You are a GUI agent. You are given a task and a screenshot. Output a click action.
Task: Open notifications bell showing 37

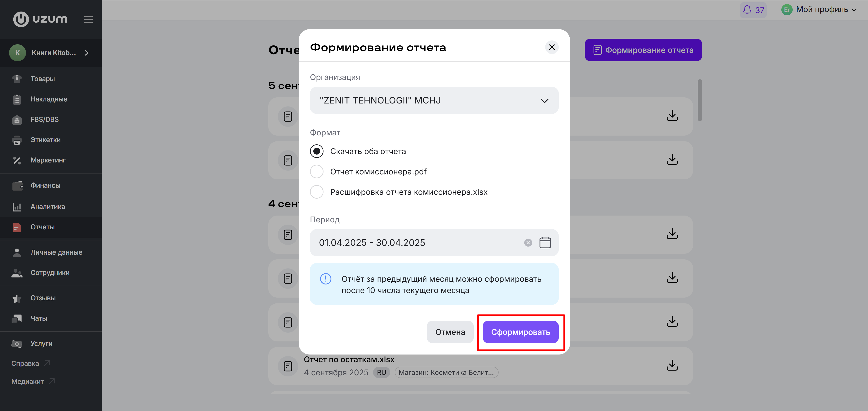click(x=753, y=10)
